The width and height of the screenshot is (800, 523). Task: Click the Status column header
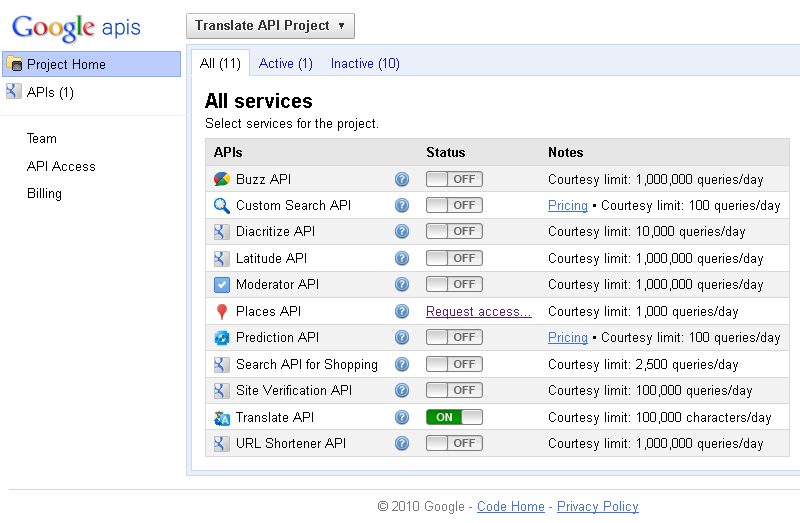[x=445, y=152]
